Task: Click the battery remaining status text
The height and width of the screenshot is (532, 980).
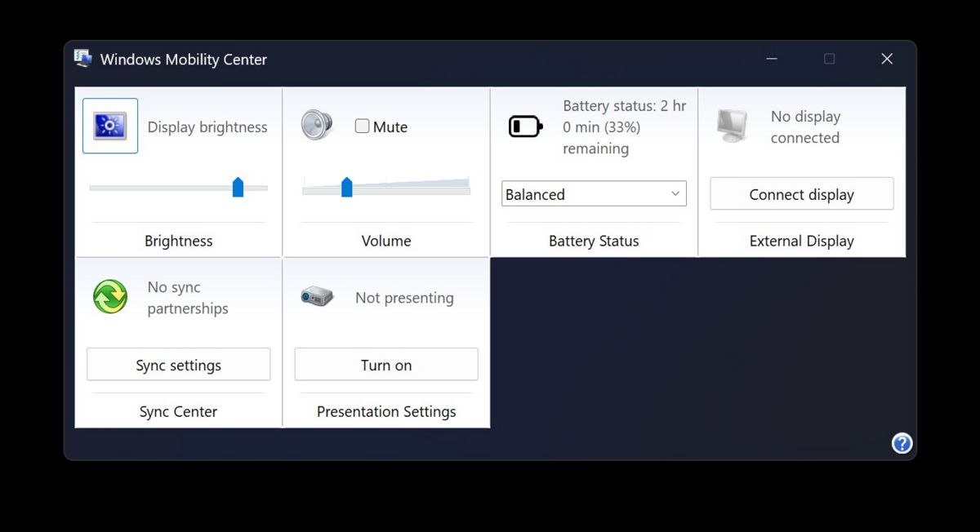Action: click(624, 127)
